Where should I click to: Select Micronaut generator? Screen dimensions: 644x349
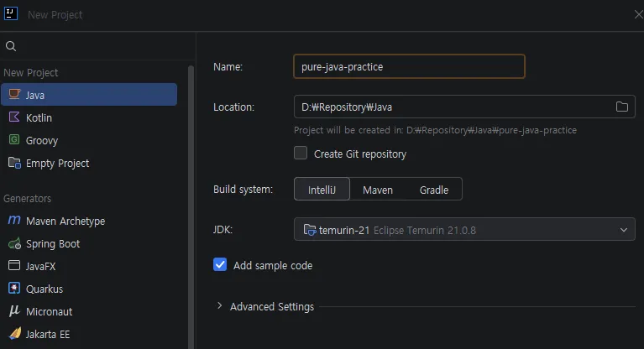click(x=89, y=311)
